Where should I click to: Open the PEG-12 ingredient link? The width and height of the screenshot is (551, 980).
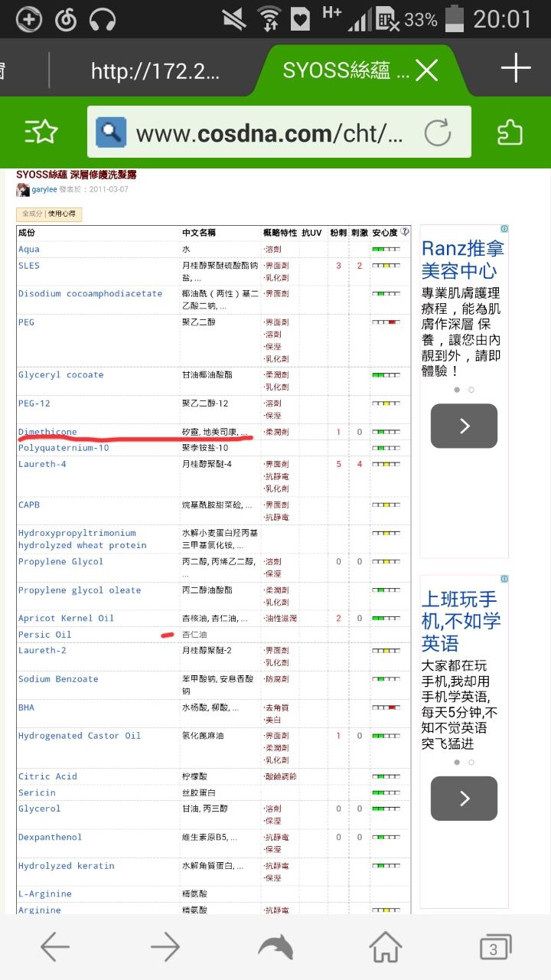click(x=34, y=403)
